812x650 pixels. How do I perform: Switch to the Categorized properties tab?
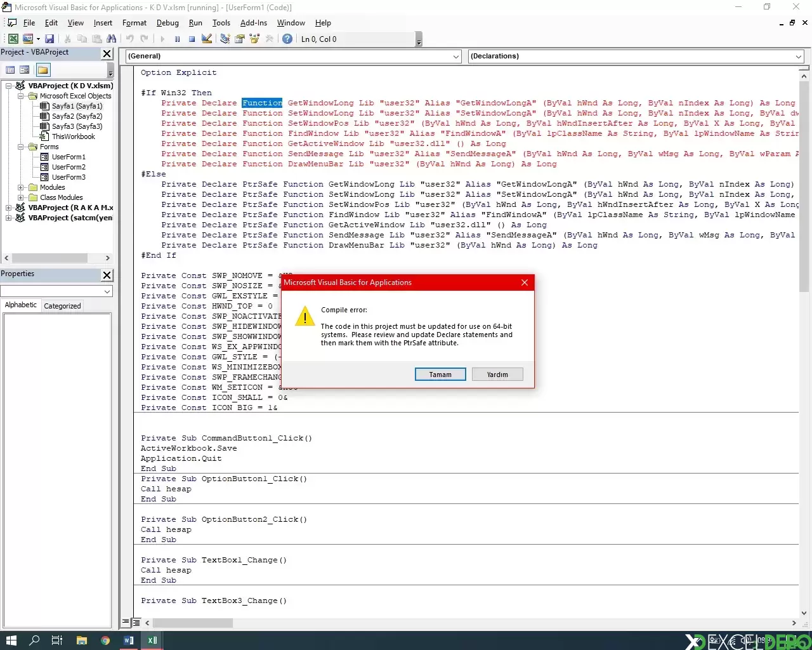62,305
